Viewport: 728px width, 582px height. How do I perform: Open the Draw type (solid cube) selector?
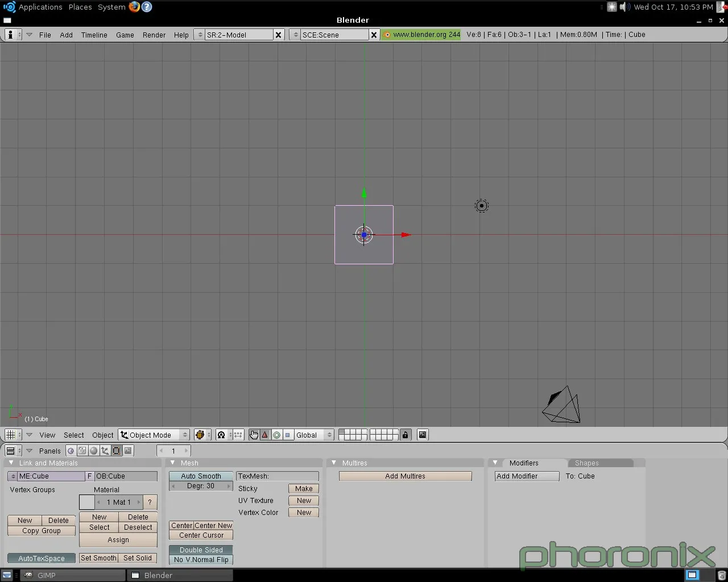tap(202, 435)
